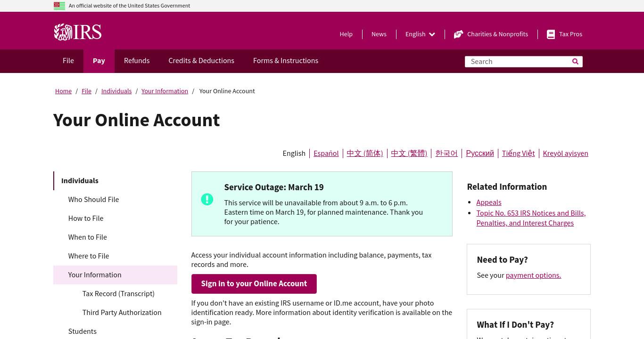Image resolution: width=644 pixels, height=339 pixels.
Task: Open the Help link in the header
Action: point(346,34)
